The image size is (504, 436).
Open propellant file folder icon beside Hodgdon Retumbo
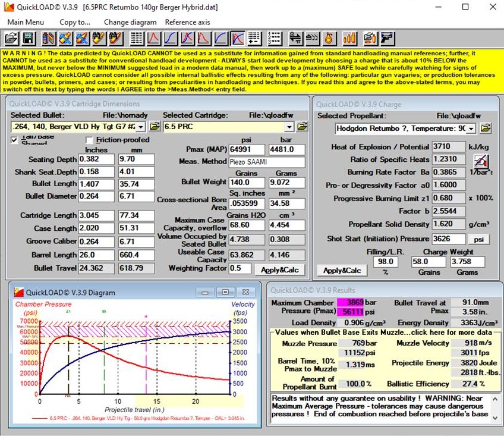point(486,128)
